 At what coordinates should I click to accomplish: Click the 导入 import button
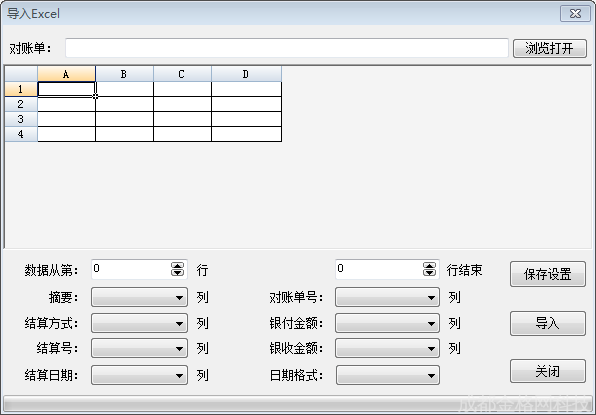click(547, 323)
